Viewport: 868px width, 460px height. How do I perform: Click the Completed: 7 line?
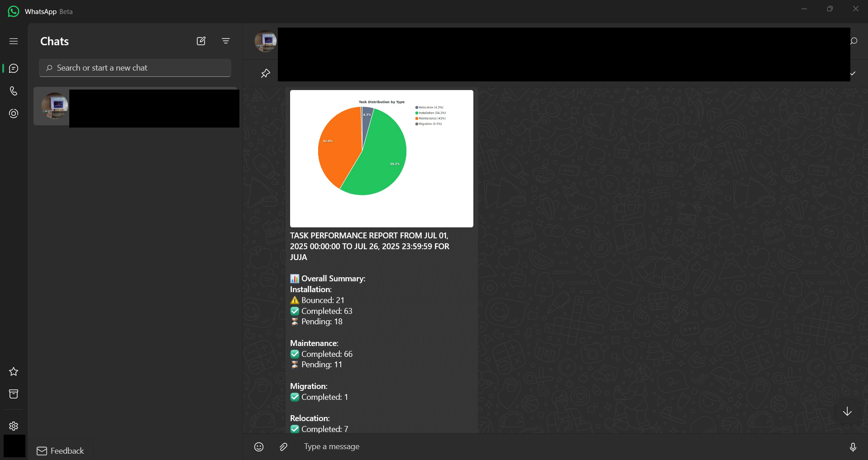(319, 429)
